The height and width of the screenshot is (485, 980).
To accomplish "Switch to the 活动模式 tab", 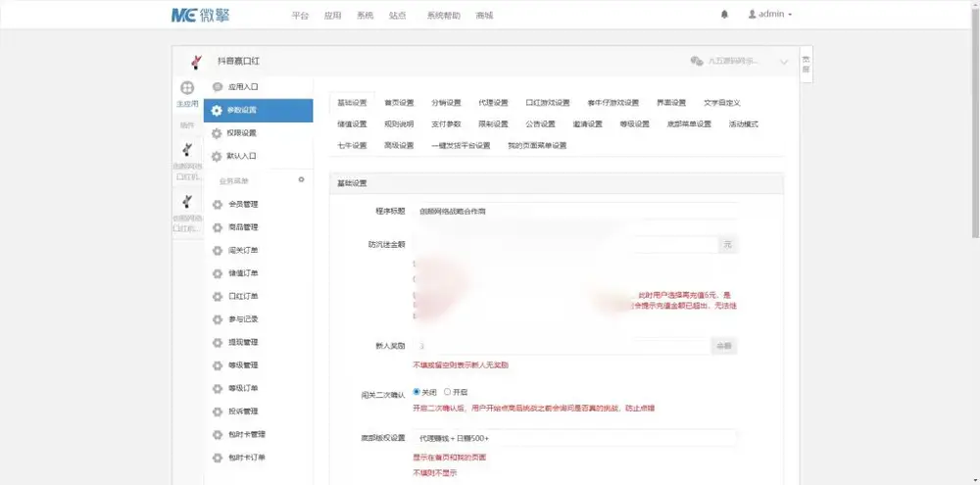I will [743, 124].
